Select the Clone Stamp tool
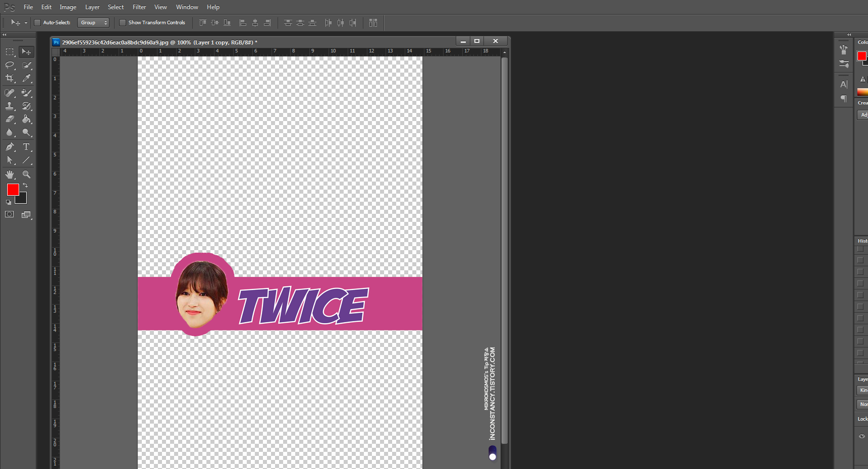868x469 pixels. 10,106
